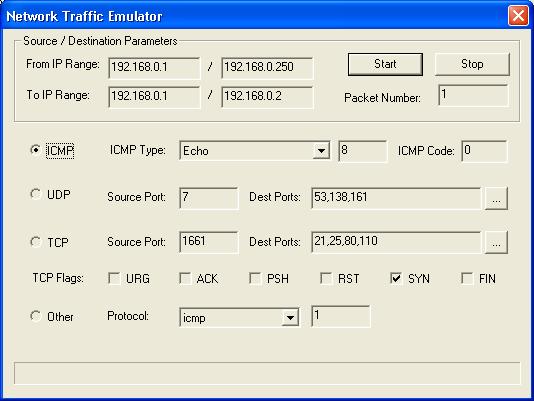Click the Stop button
534x401 pixels.
tap(472, 64)
